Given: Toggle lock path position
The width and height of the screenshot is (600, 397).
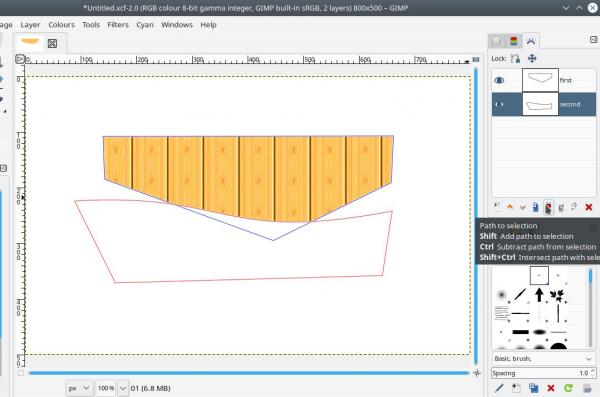Looking at the screenshot, I should point(532,59).
